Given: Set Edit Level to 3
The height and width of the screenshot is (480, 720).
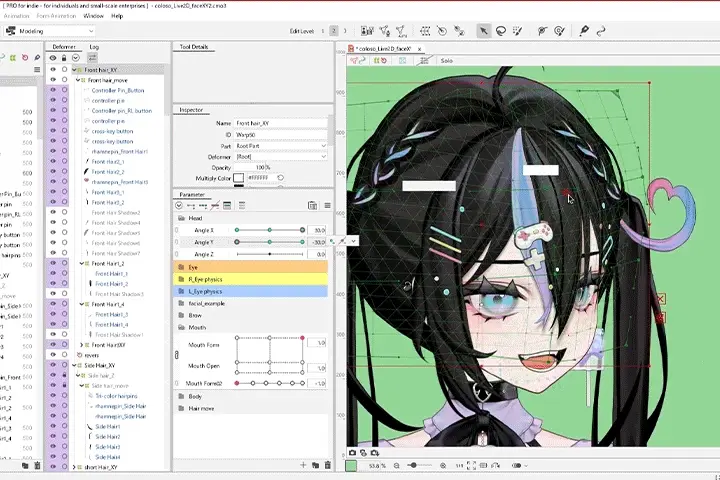Looking at the screenshot, I should [x=345, y=31].
